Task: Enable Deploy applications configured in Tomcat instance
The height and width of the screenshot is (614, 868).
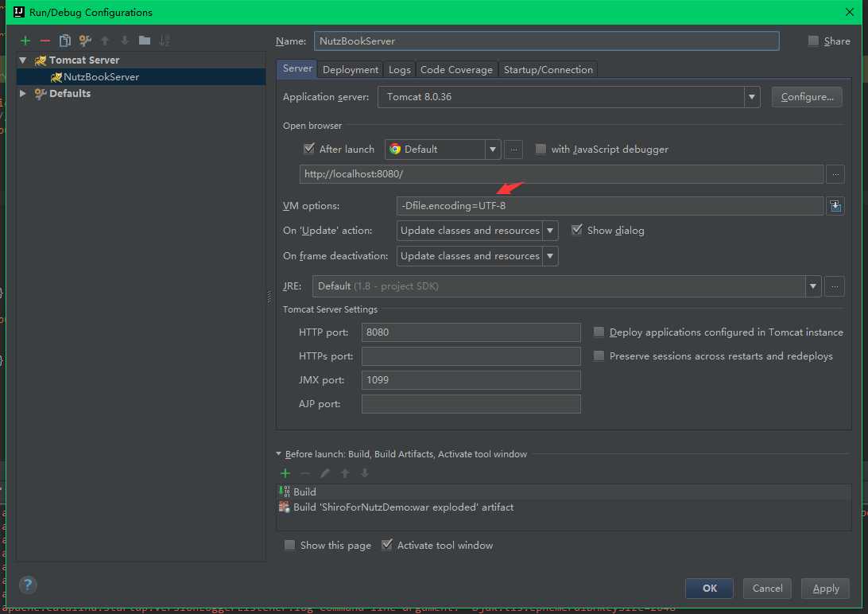Action: [599, 332]
